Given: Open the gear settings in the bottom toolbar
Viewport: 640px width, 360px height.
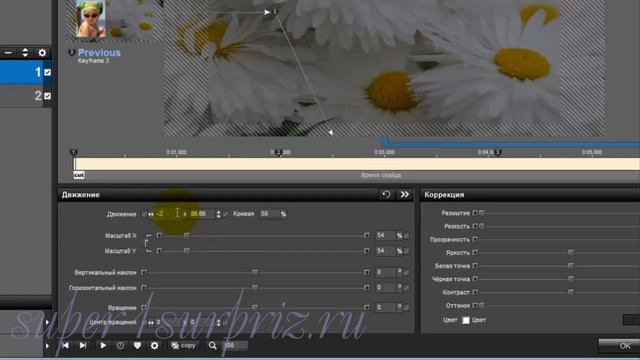Looking at the screenshot, I should click(154, 346).
